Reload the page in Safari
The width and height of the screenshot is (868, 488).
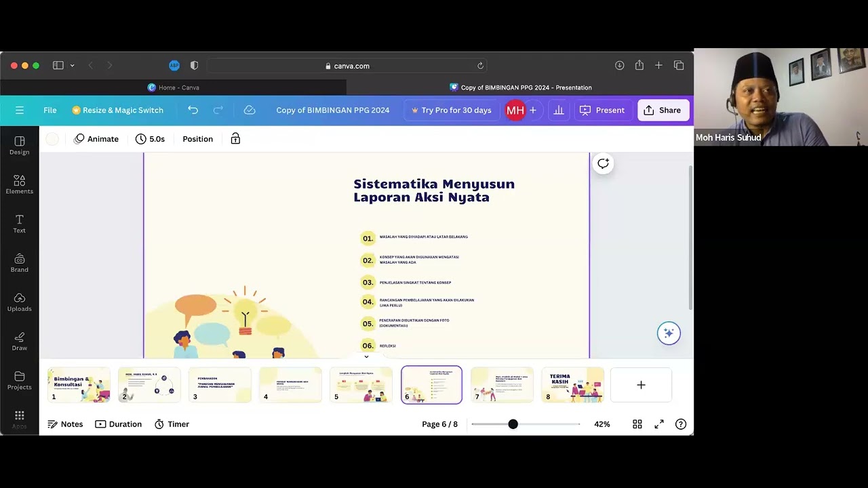pos(480,66)
